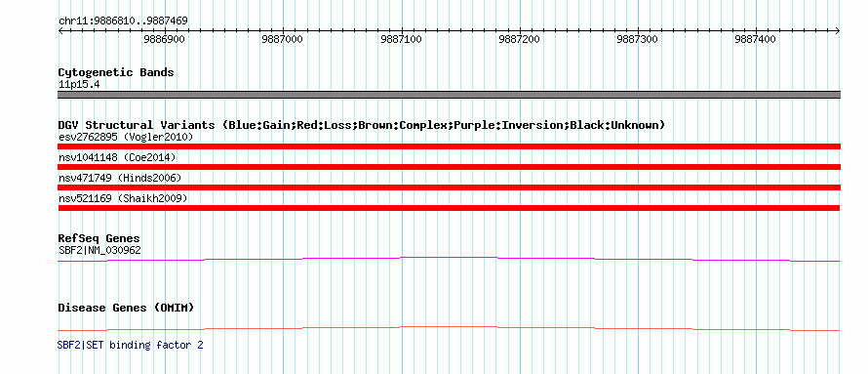Screen dimensions: 868x374
Task: Open variant nsv471749 (Hinds2006) label
Action: (120, 178)
